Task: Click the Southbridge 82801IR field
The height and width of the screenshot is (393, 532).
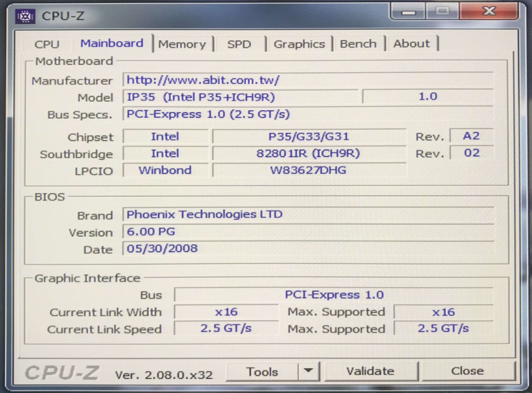Action: tap(308, 154)
